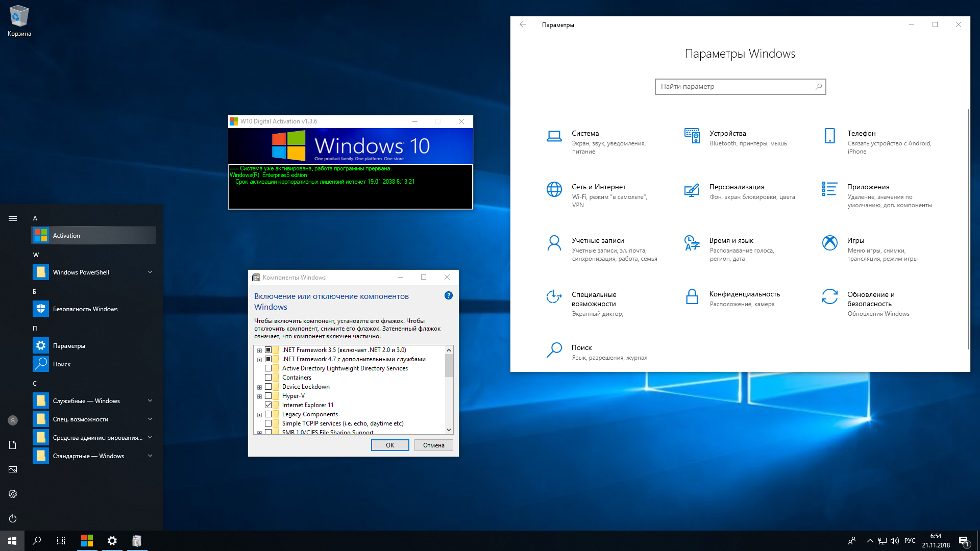Viewport: 980px width, 551px height.
Task: Expand the Hyper-V tree node
Action: (259, 396)
